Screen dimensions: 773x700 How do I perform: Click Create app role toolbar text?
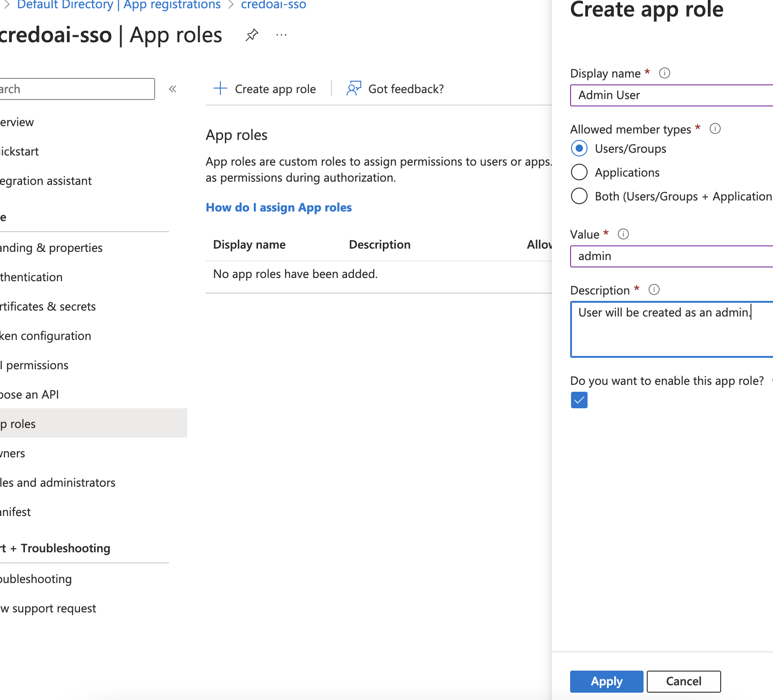[x=275, y=89]
